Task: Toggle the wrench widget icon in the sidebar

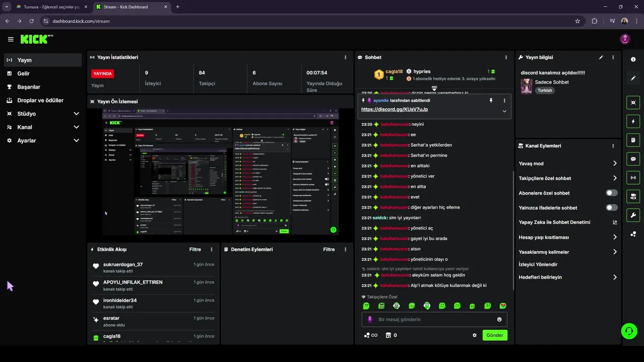Action: tap(633, 215)
